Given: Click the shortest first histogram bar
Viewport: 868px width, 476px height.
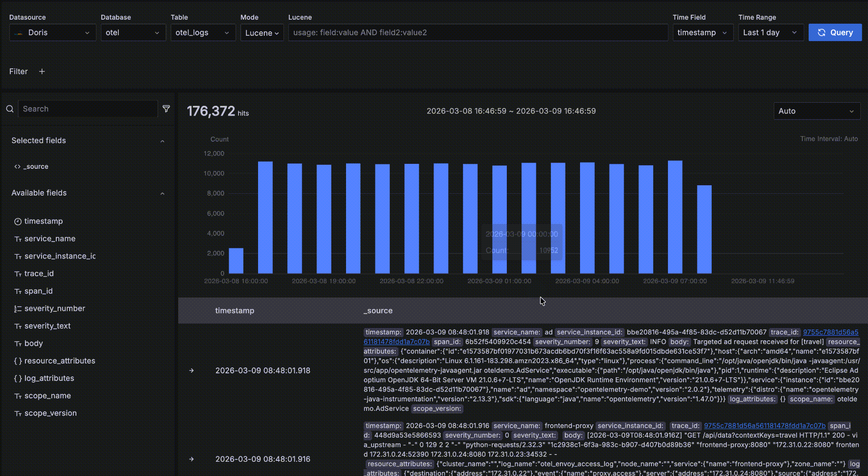Looking at the screenshot, I should (236, 261).
